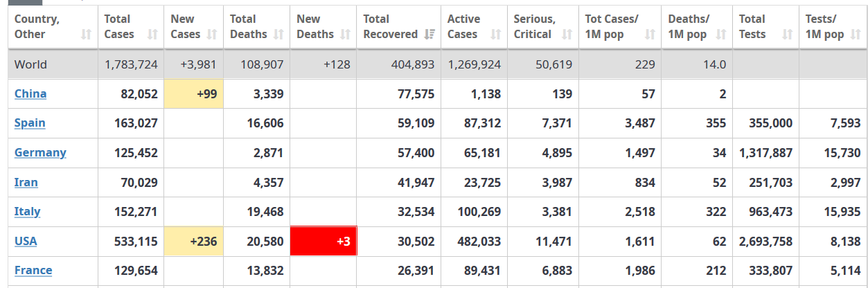
Task: Open the Italy country link
Action: tap(28, 211)
